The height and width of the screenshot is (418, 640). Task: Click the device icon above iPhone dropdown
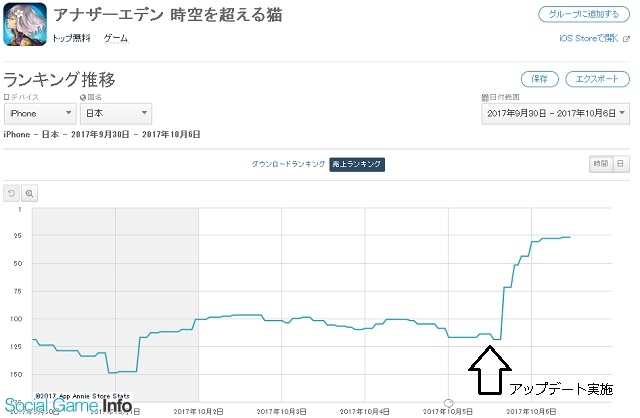(6, 97)
